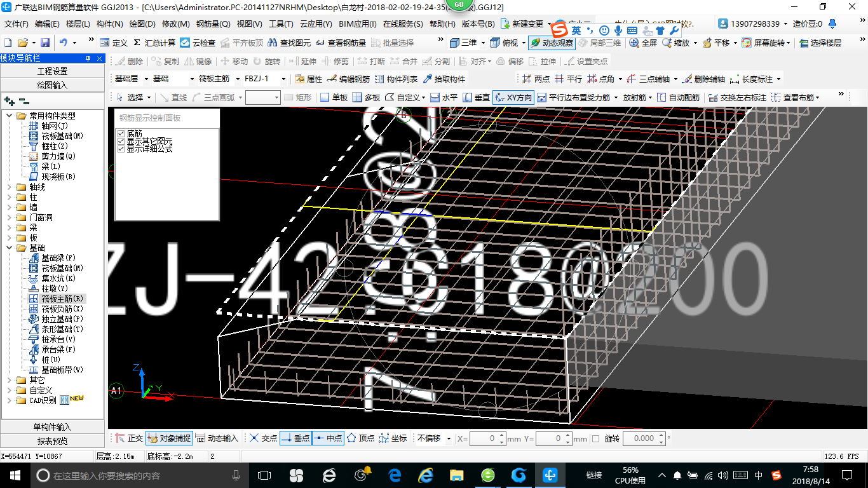Select 水平 horizontal rebar direction
Viewport: 868px width, 488px height.
click(444, 97)
